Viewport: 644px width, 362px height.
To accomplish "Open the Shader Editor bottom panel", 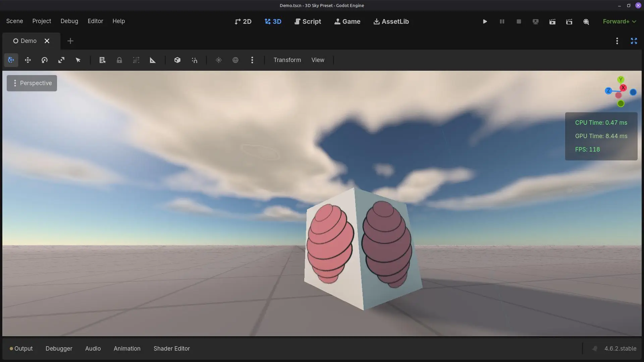I will 171,349.
